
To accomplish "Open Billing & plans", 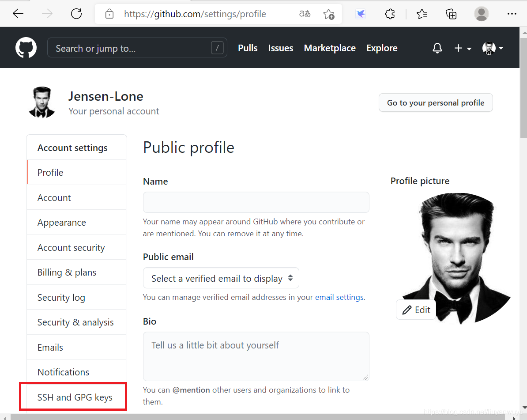I will coord(77,272).
